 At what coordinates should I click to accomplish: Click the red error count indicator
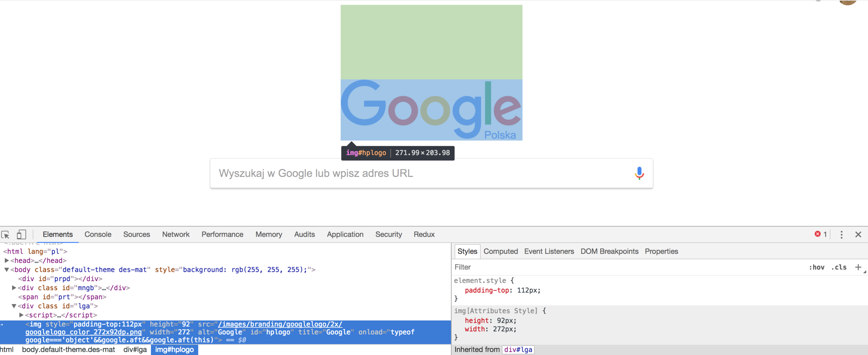click(x=821, y=234)
